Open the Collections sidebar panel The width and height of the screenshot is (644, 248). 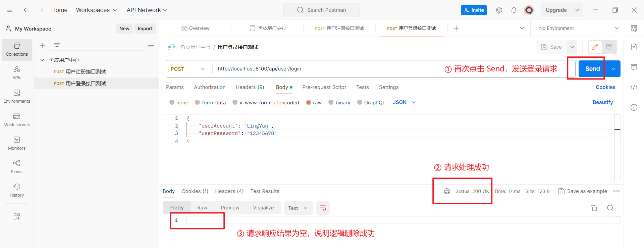pyautogui.click(x=17, y=49)
